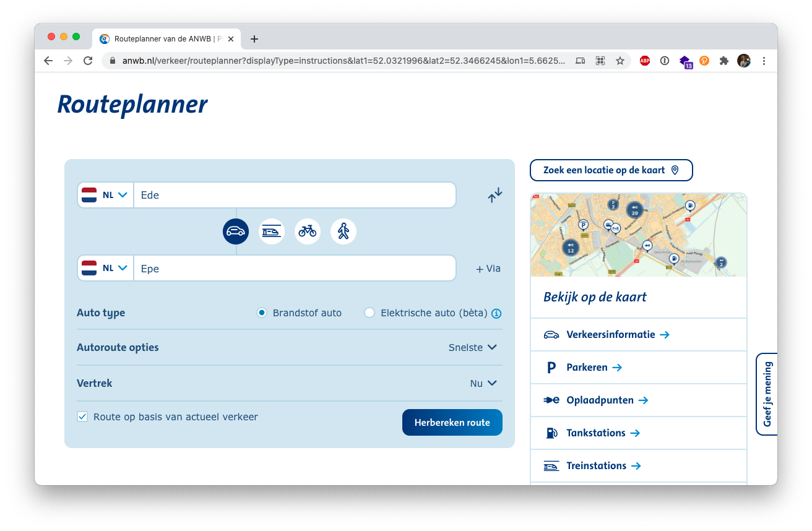Click the cast device icon in address bar
Image resolution: width=812 pixels, height=531 pixels.
[580, 61]
